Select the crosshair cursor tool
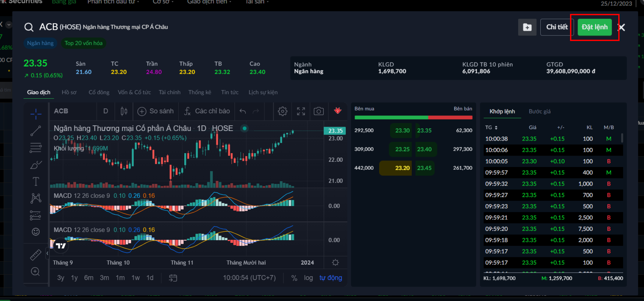 coord(36,114)
